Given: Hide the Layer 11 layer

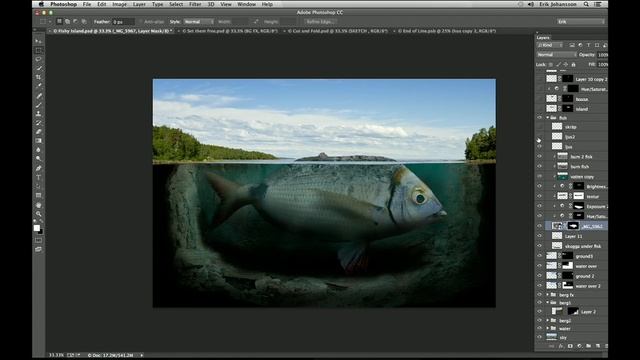Looking at the screenshot, I should pos(540,236).
